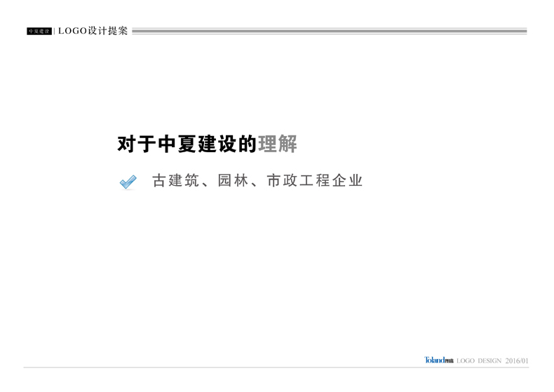The width and height of the screenshot is (554, 392).
Task: Select the LOGO设计提案 header text
Action: 93,31
